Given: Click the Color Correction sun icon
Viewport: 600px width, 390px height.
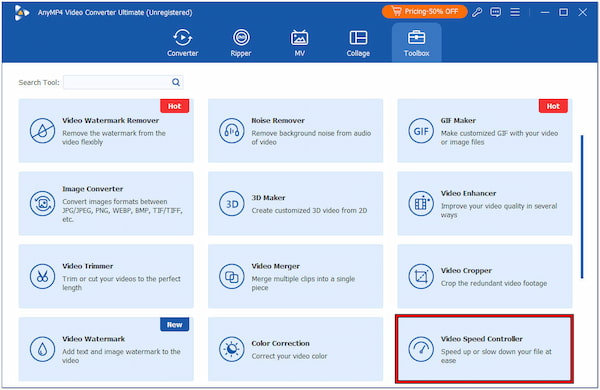Looking at the screenshot, I should point(232,349).
